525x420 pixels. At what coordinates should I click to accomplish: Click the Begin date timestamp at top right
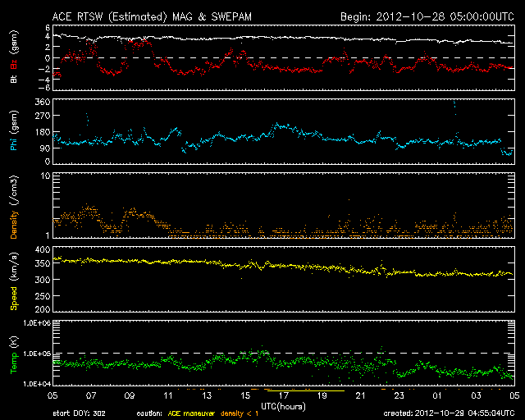tap(427, 16)
